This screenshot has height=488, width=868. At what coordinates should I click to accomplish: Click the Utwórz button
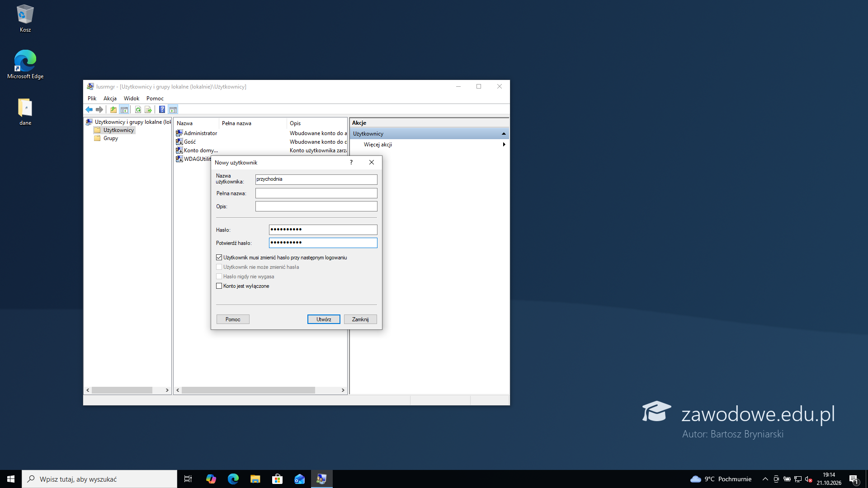[x=324, y=319]
